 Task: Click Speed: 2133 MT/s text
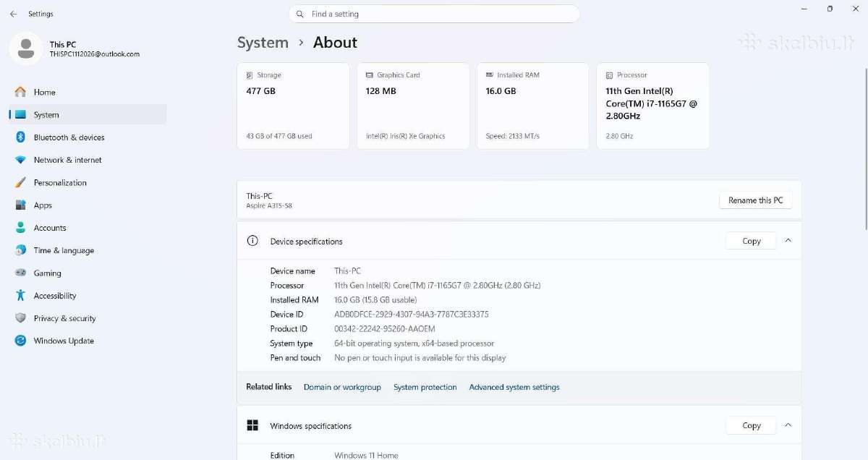tap(513, 136)
